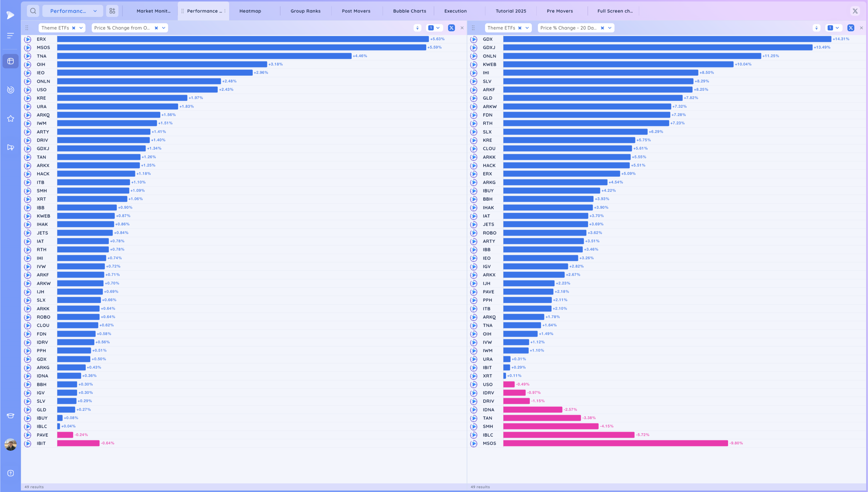Expand Price % Change - 20 Day dropdown
868x492 pixels.
[x=610, y=28]
